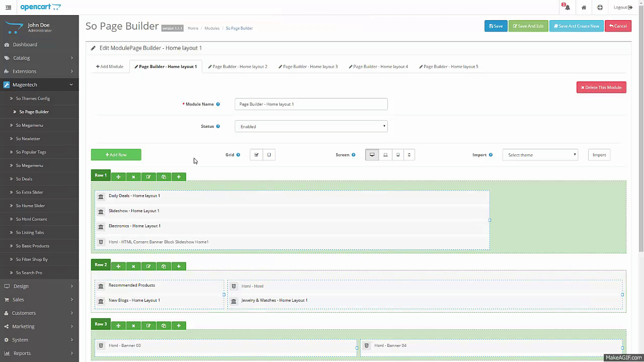
Task: Duplicate Row 3 with its copy icon
Action: (x=164, y=326)
